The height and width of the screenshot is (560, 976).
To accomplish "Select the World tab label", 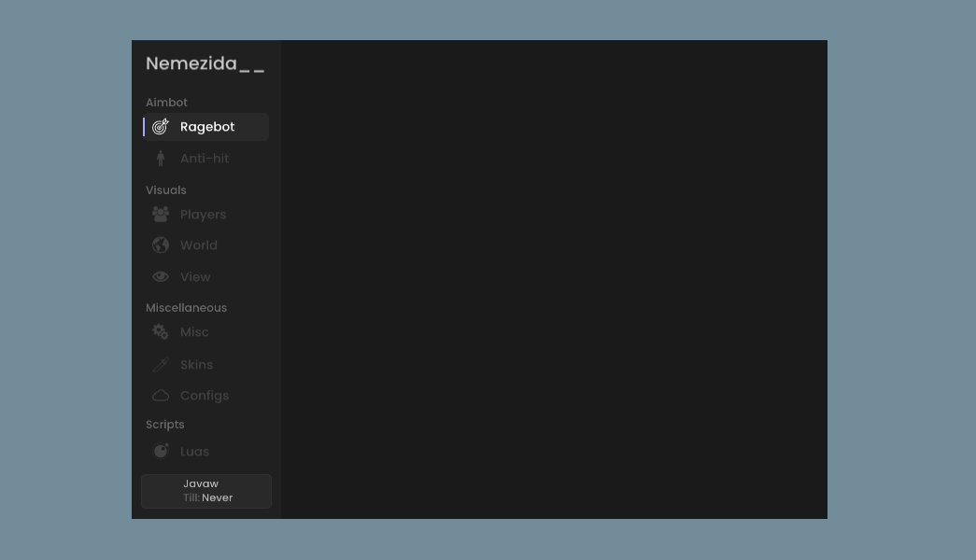I will pyautogui.click(x=199, y=245).
